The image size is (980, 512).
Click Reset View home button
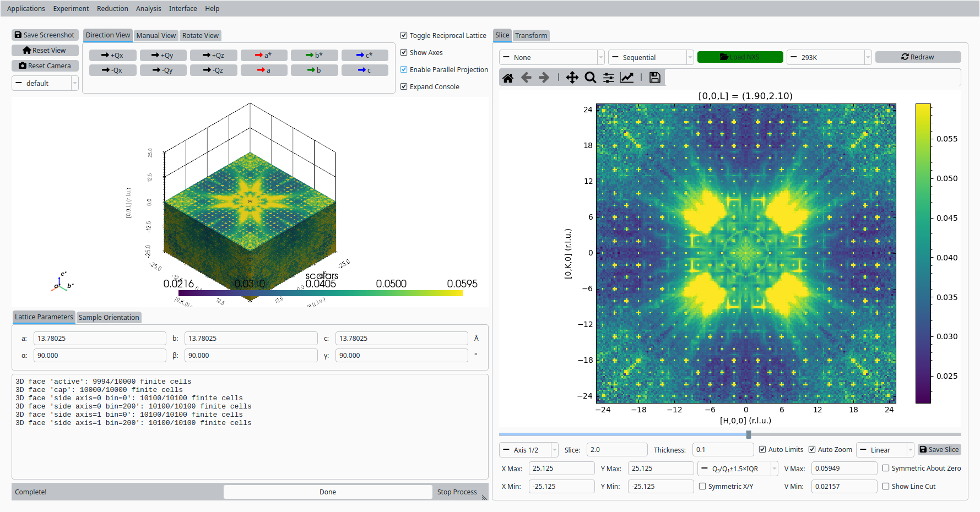(45, 50)
